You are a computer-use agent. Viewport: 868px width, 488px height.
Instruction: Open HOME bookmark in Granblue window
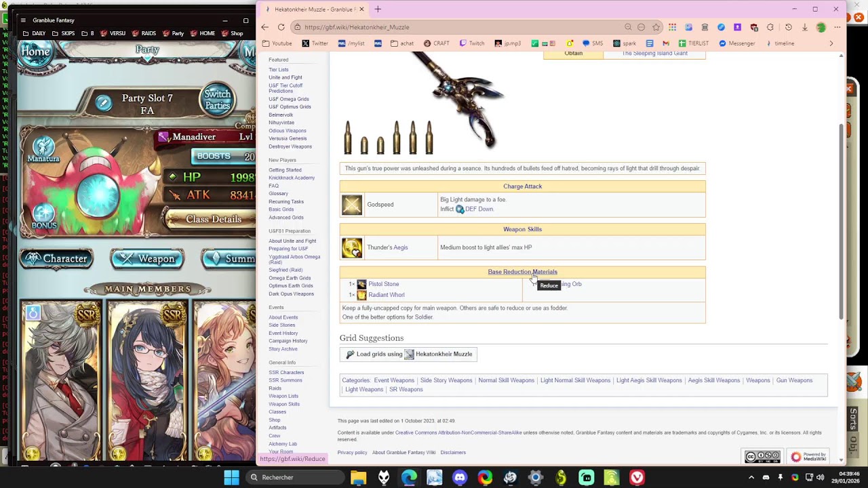[x=203, y=33]
